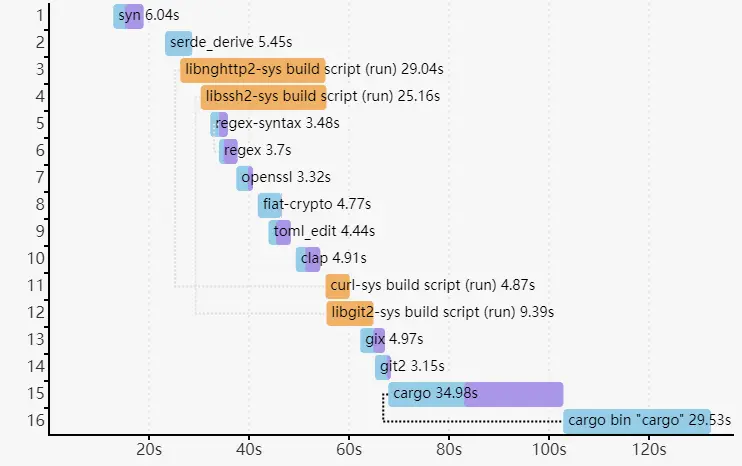Image resolution: width=742 pixels, height=466 pixels.
Task: Select the libgit2-sys build script bar
Action: (350, 313)
